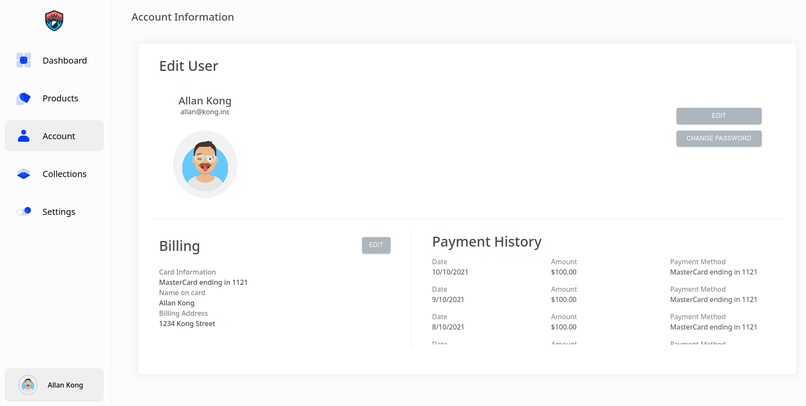Click the 9/10/2021 payment date
Screen dimensions: 806x406
point(448,299)
